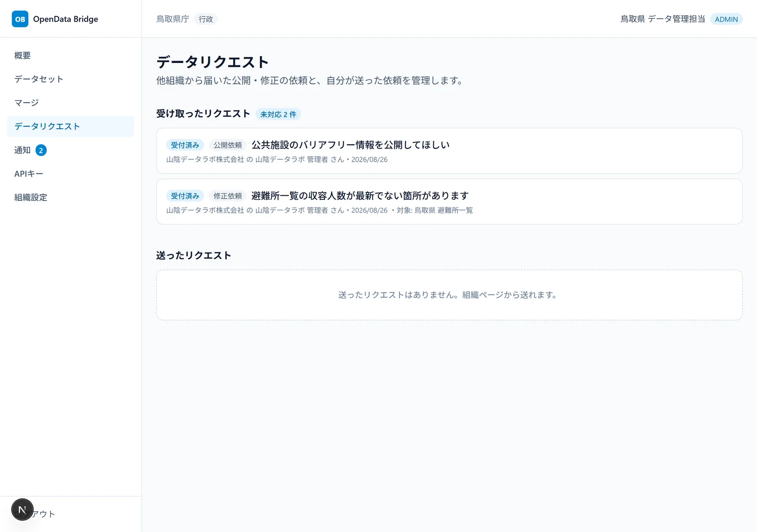This screenshot has width=757, height=532.
Task: Click the 鳥取県 データ管理担当 user name
Action: coord(663,19)
